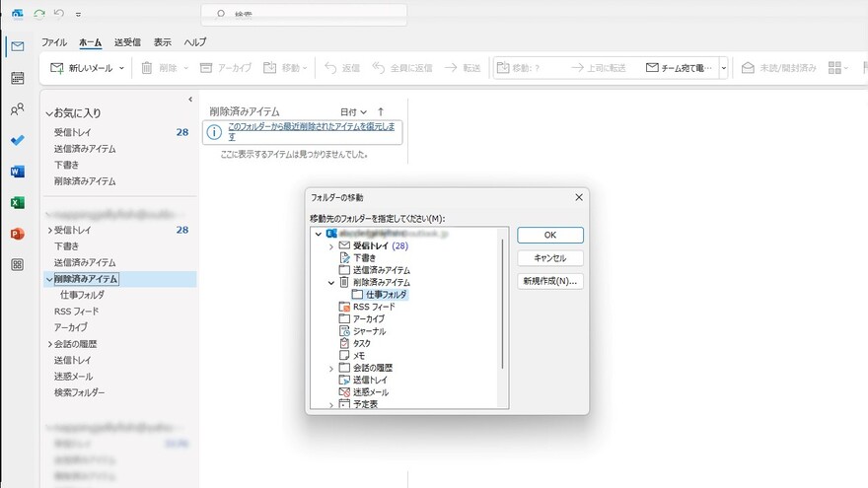Launch Word from left rail
This screenshot has width=868, height=488.
pyautogui.click(x=17, y=172)
